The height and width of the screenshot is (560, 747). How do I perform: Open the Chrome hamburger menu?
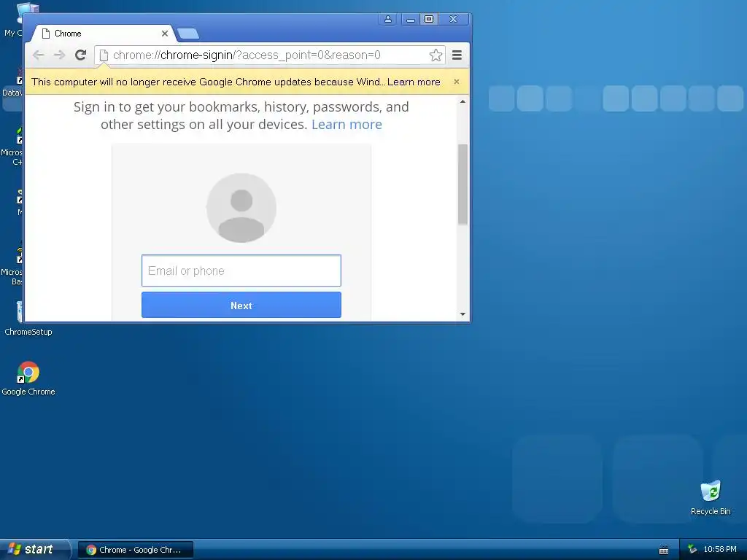(x=457, y=55)
